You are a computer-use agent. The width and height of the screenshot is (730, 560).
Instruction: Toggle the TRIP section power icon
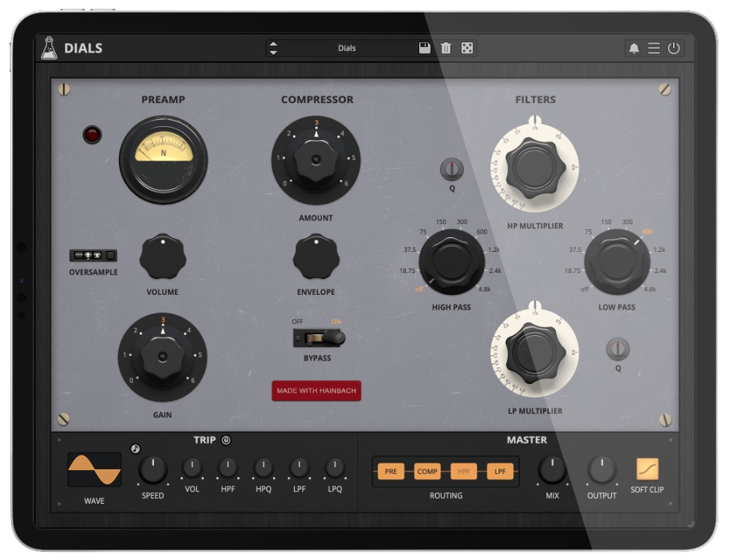pyautogui.click(x=226, y=440)
